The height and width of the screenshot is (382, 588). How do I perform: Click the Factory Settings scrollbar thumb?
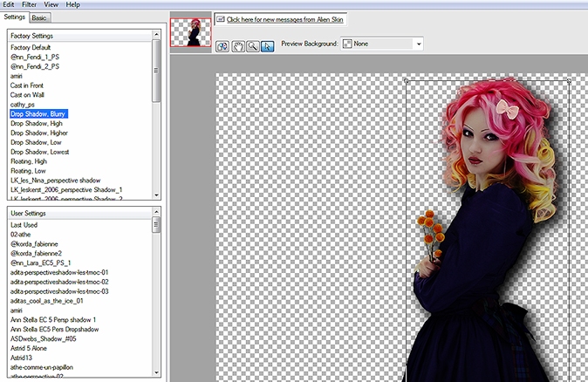click(x=156, y=71)
